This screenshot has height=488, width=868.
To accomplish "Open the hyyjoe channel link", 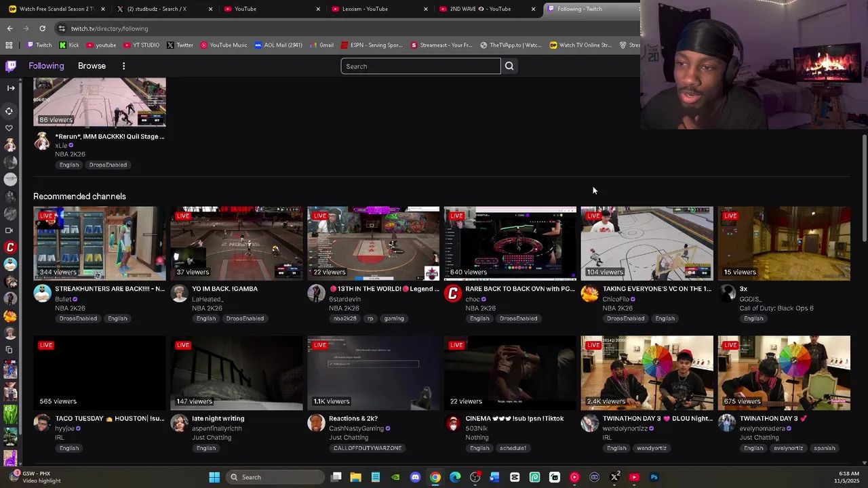I will pyautogui.click(x=64, y=428).
